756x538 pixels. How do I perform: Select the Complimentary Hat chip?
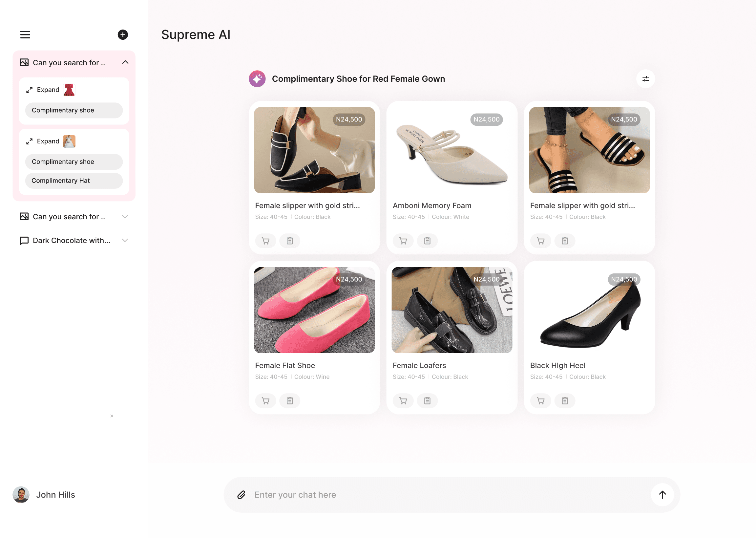pyautogui.click(x=74, y=181)
